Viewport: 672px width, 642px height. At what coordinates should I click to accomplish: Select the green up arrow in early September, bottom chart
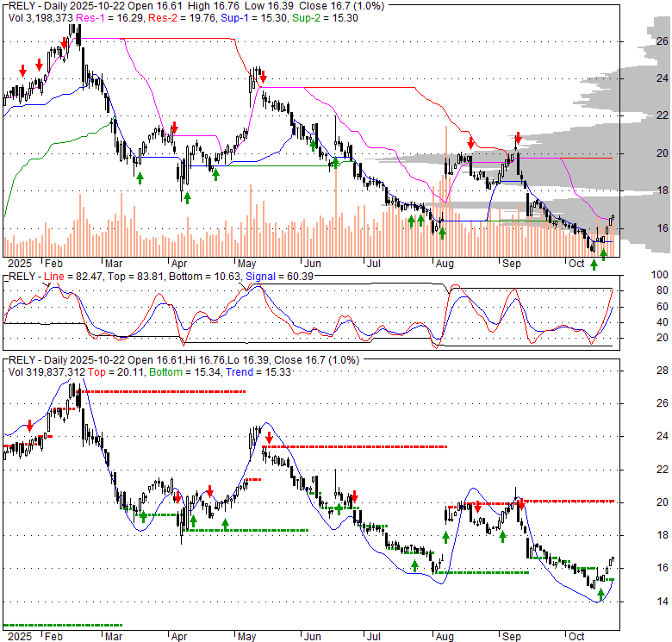[x=503, y=536]
